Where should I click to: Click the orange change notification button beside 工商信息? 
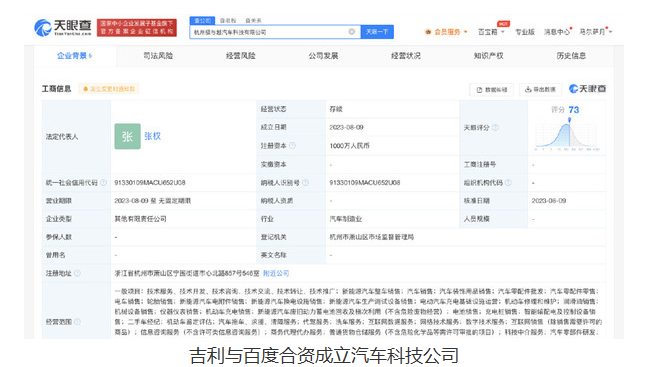coord(109,89)
